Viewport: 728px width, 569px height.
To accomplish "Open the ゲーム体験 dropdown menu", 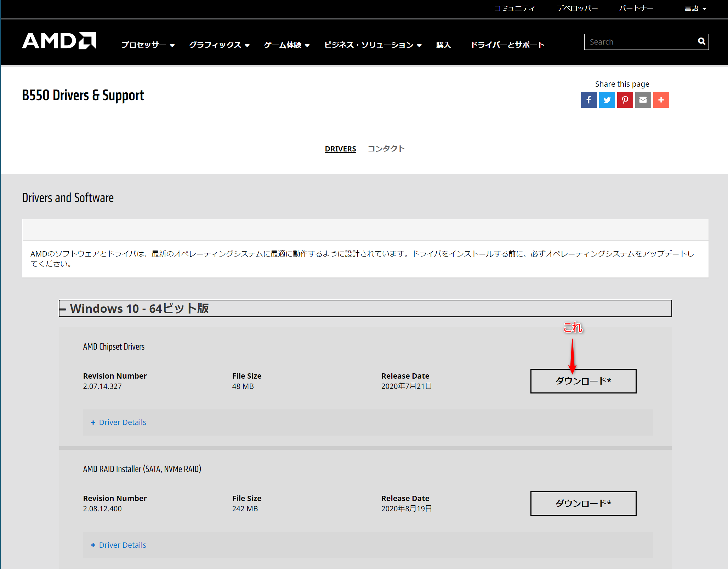I will click(x=287, y=45).
